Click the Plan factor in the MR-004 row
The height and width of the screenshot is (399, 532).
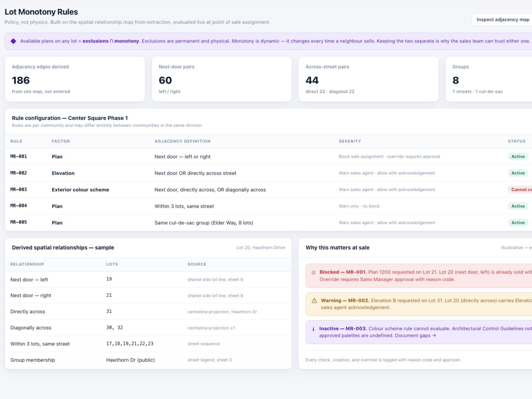point(57,206)
